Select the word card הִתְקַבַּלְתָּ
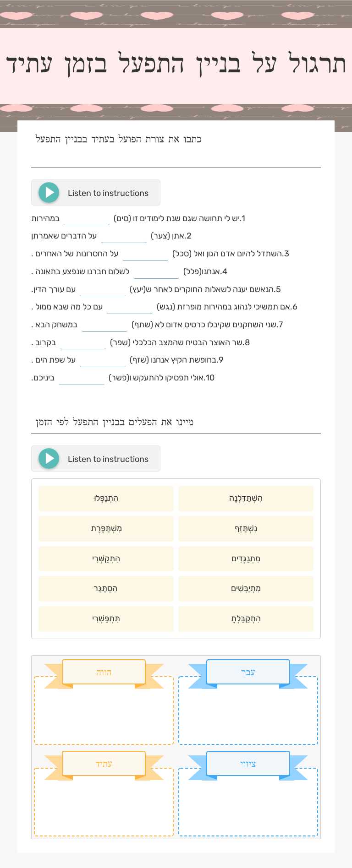 246,618
